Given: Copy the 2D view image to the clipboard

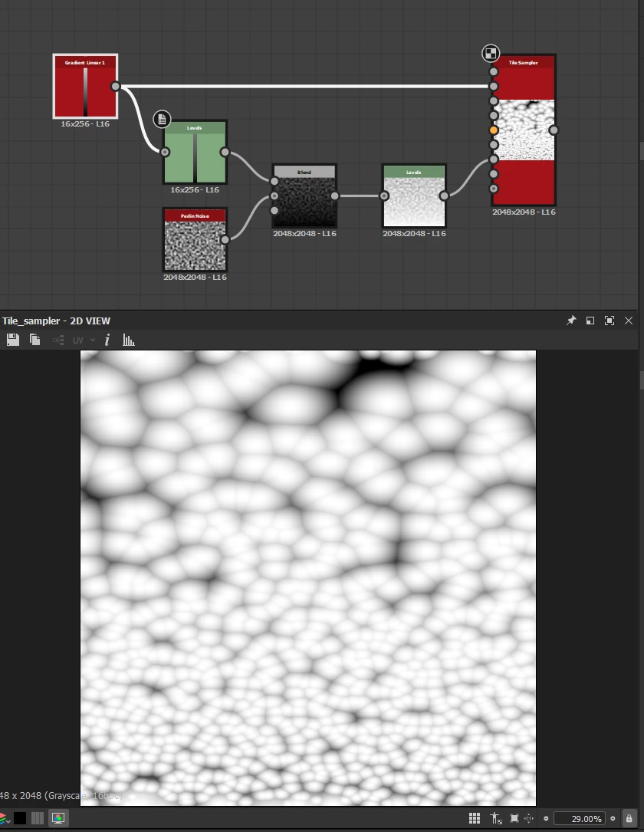Looking at the screenshot, I should 35,340.
